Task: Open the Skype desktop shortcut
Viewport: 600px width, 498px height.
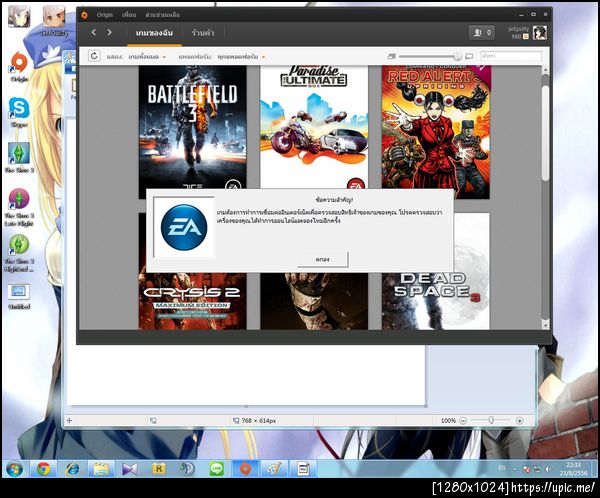Action: (19, 112)
